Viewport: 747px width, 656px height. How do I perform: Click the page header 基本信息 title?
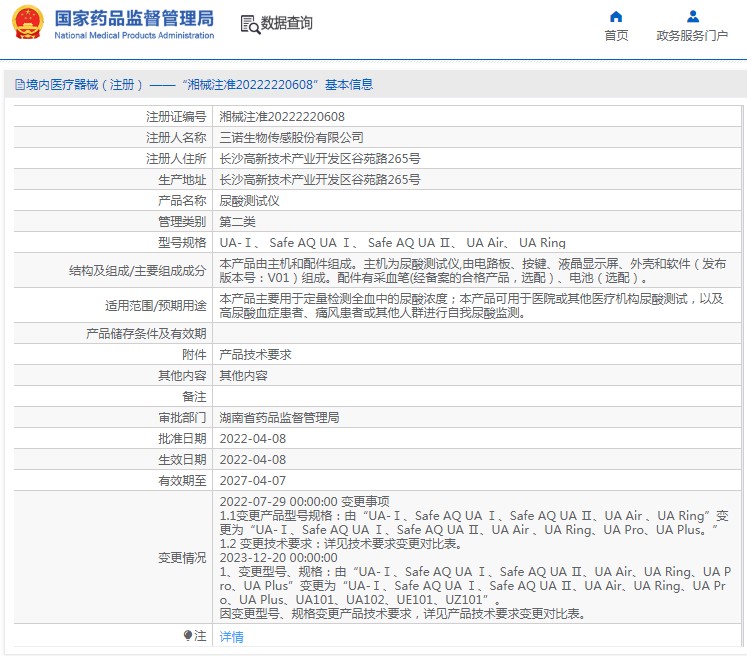point(349,85)
